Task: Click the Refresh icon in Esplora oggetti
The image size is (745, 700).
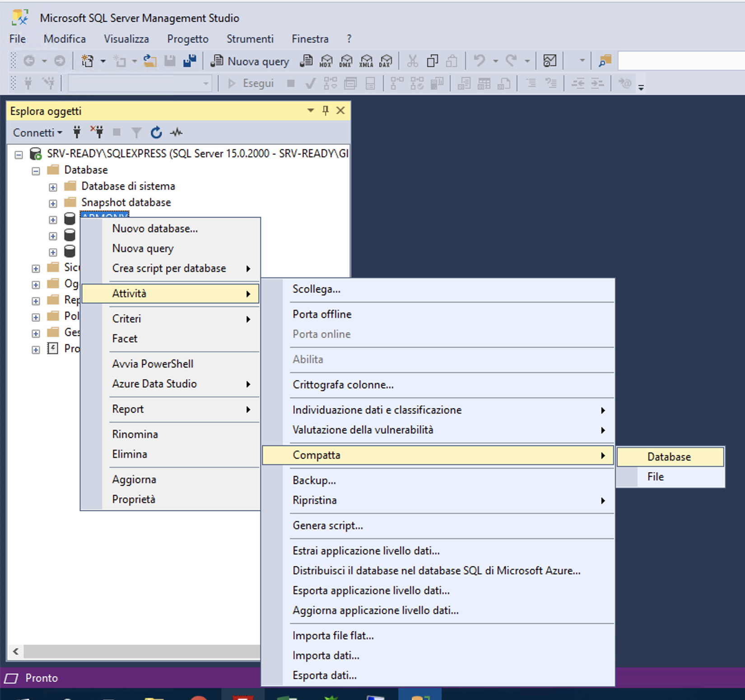Action: (156, 132)
